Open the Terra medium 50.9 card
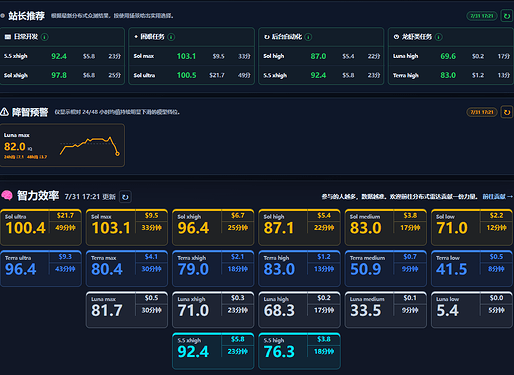The width and height of the screenshot is (514, 375). pyautogui.click(x=386, y=269)
